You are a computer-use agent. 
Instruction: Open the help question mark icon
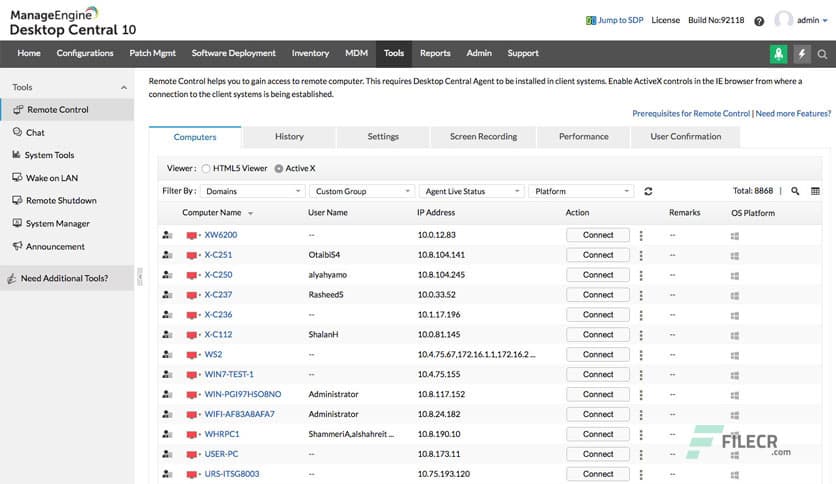(x=759, y=21)
